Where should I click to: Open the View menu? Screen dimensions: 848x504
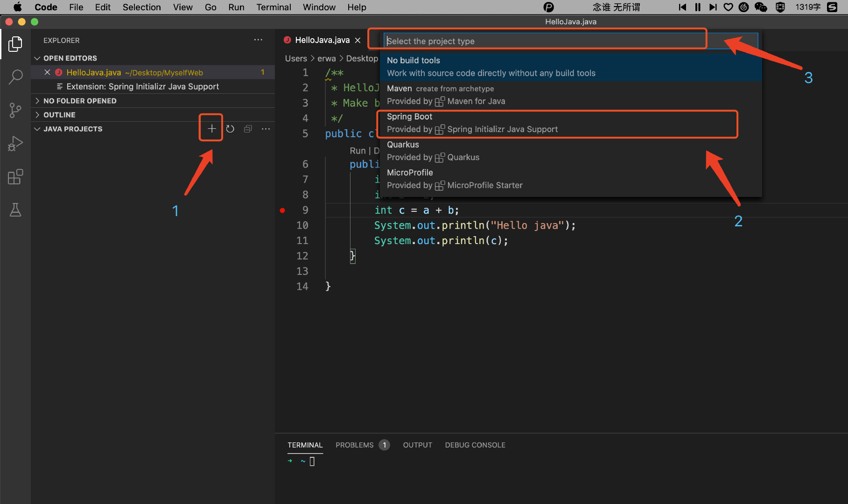click(x=182, y=7)
